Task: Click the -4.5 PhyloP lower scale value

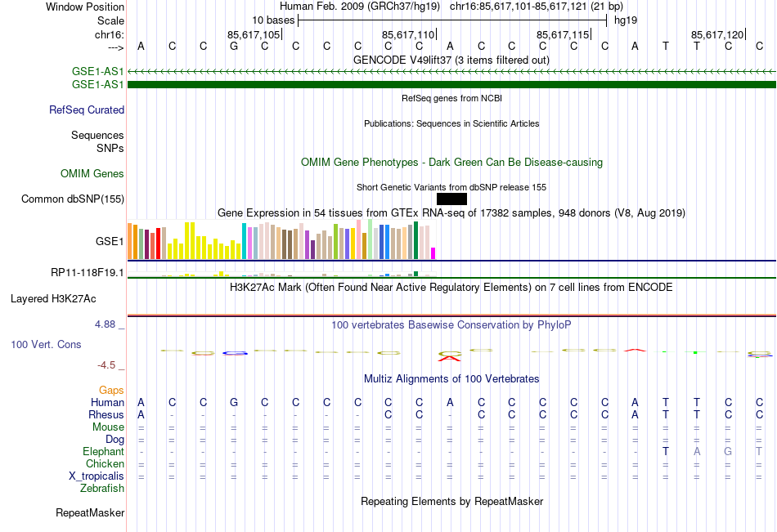Action: tap(106, 365)
